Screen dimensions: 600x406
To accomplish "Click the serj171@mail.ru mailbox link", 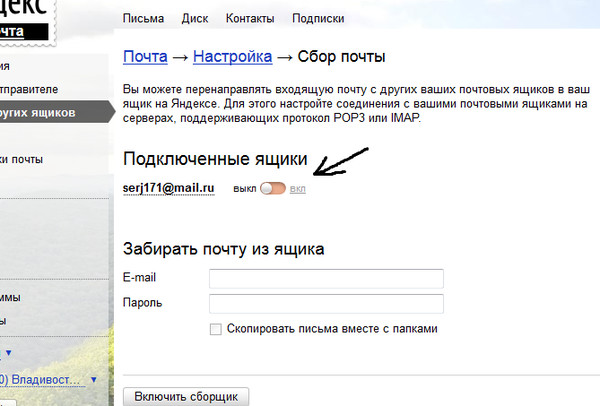I will [x=168, y=188].
